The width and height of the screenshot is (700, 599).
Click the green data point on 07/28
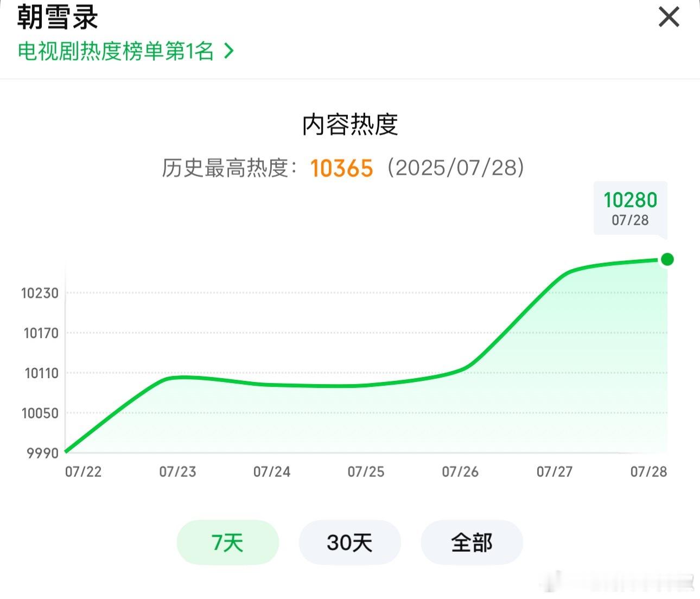(667, 259)
